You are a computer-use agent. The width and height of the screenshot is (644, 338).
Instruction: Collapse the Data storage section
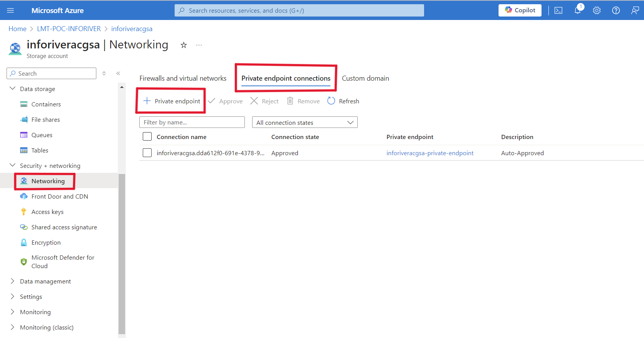pos(13,89)
